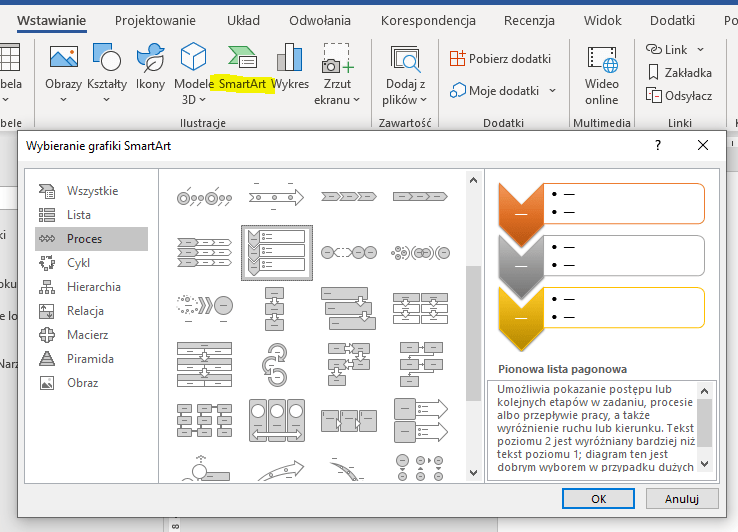Click the Anuluj cancel button
This screenshot has width=738, height=532.
[x=682, y=497]
